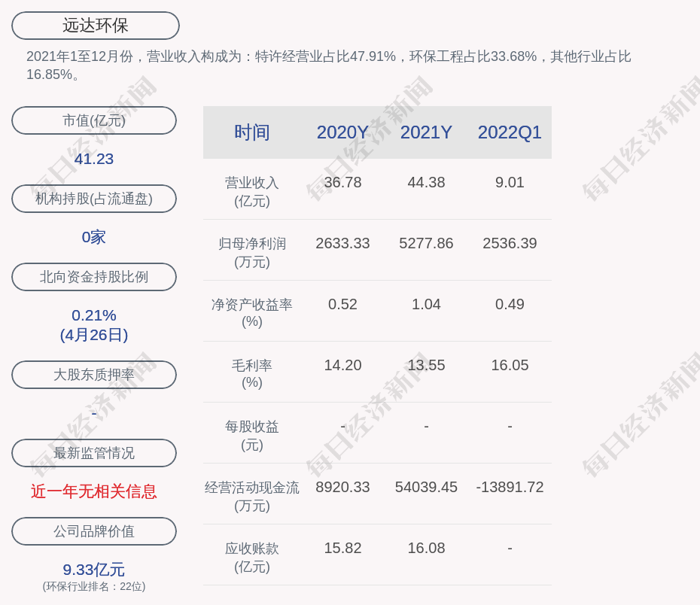The height and width of the screenshot is (605, 700).
Task: Click receivables value 15.82
Action: [x=342, y=548]
